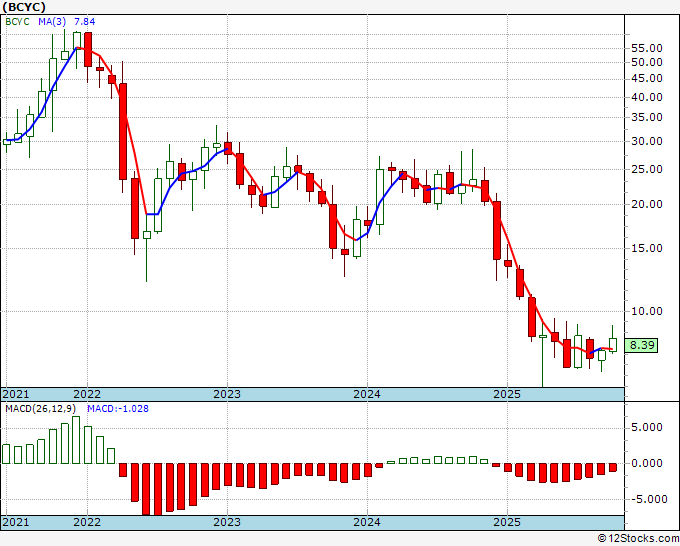Click the MACD:-1.028 value readout
This screenshot has height=546, width=680.
(x=118, y=409)
